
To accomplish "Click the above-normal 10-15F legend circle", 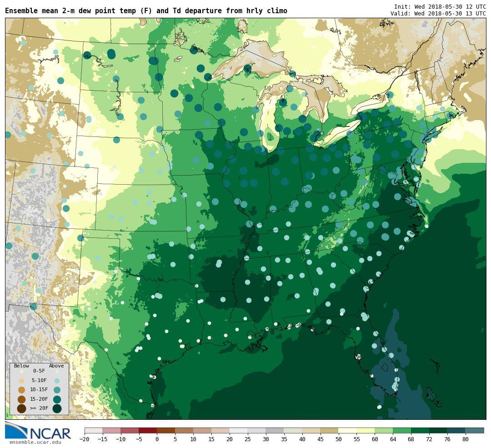I will tap(57, 390).
